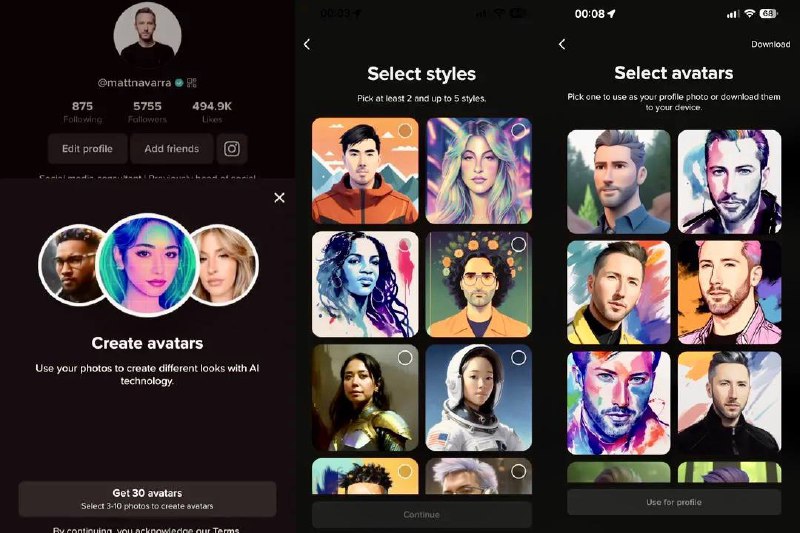Select the flower crown man style circle

518,244
